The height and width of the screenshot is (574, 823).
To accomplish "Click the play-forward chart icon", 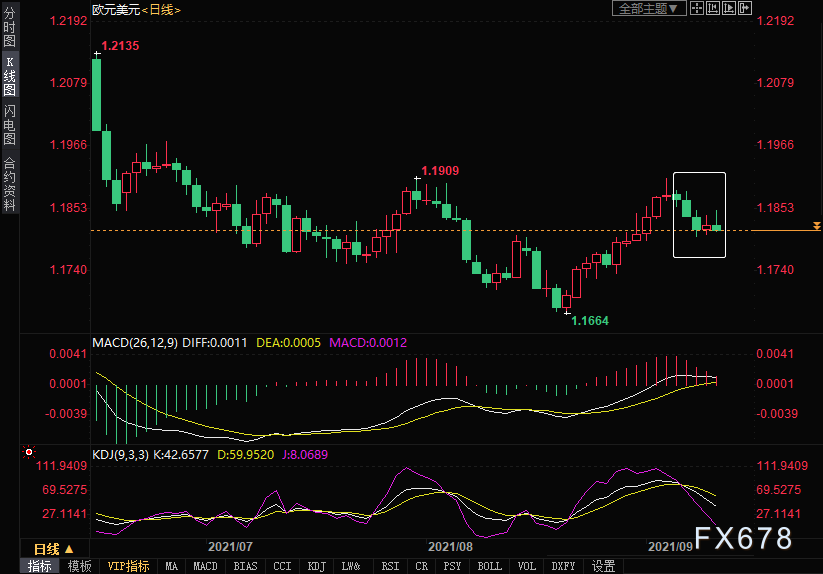I will click(x=729, y=9).
